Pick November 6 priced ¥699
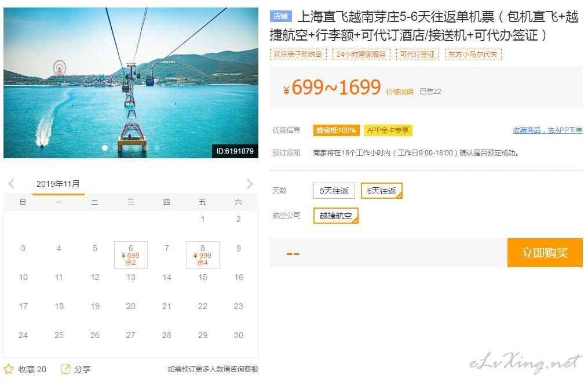This screenshot has height=382, width=588. tap(131, 255)
